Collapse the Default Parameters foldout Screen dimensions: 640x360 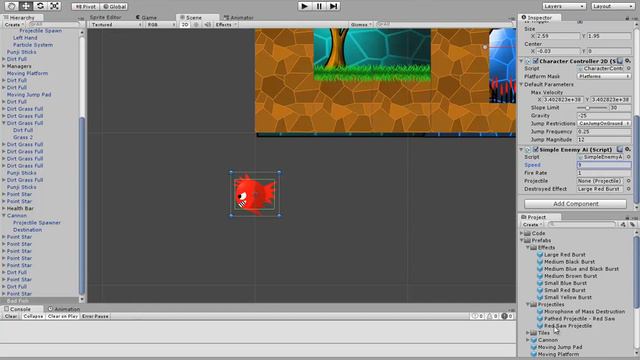coord(521,84)
